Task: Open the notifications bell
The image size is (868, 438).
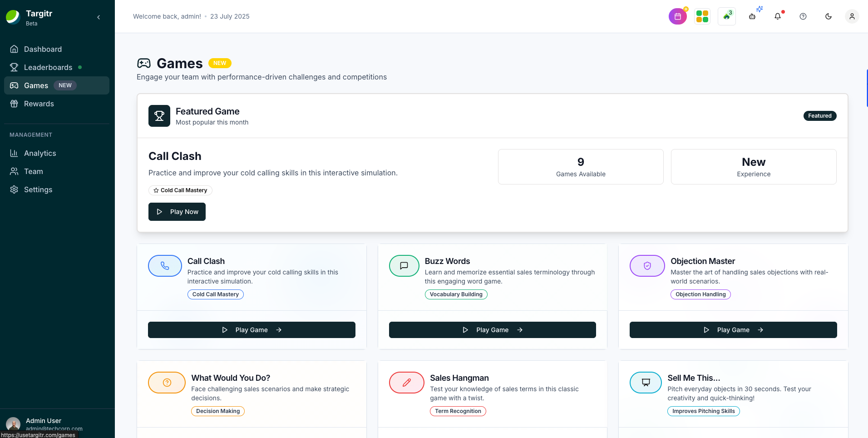Action: pyautogui.click(x=778, y=16)
